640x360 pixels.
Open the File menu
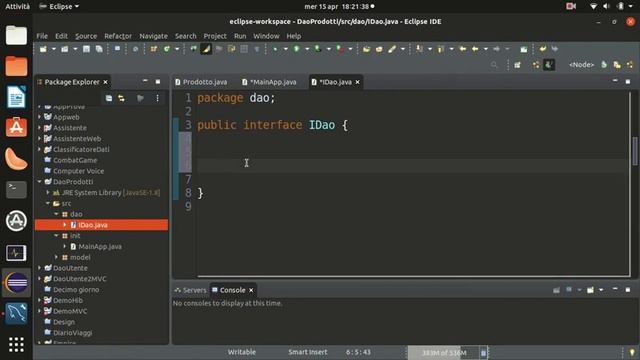tap(42, 36)
